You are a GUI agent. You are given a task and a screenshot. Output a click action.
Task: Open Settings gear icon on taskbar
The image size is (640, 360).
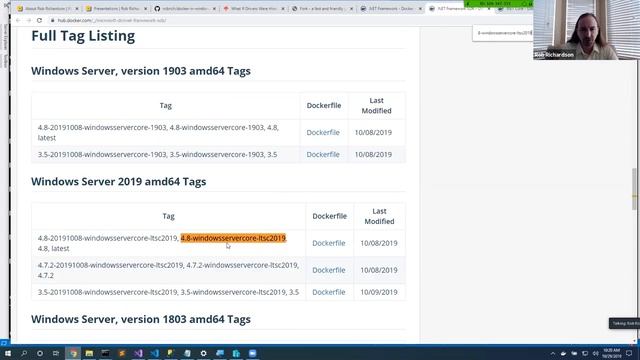pyautogui.click(x=203, y=353)
